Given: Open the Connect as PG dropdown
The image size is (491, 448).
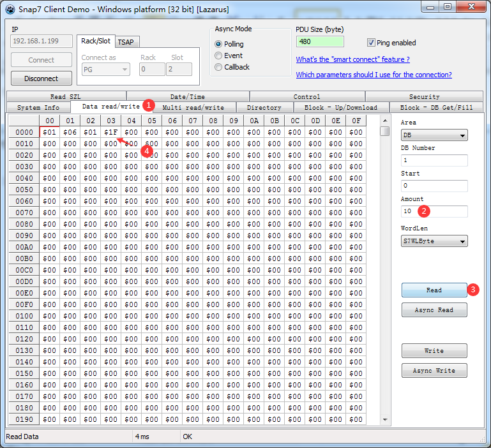Looking at the screenshot, I should [x=105, y=69].
